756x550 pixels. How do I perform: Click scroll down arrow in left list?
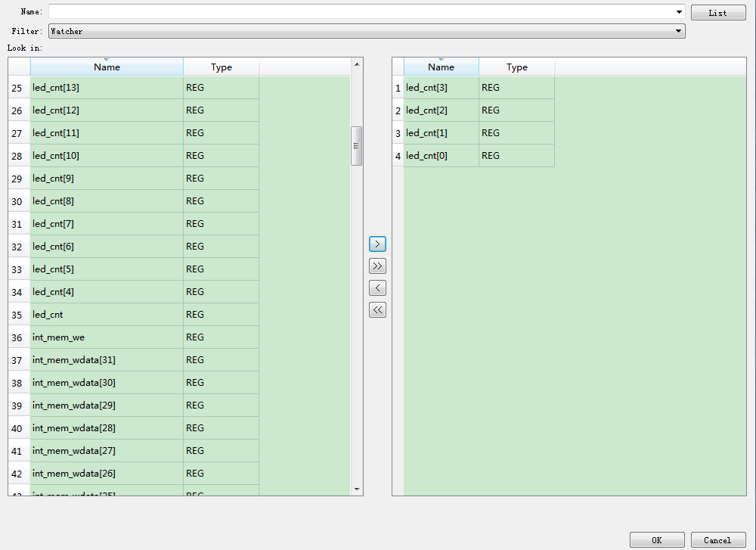357,489
